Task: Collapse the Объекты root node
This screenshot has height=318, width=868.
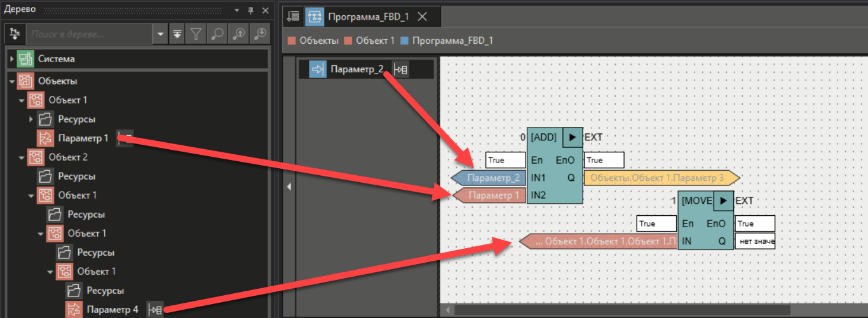Action: [x=11, y=81]
